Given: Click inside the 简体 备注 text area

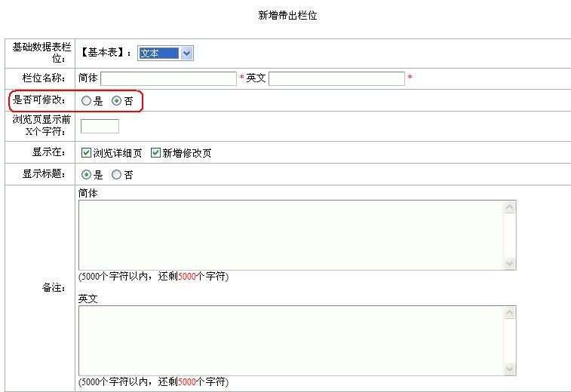Looking at the screenshot, I should (x=290, y=234).
